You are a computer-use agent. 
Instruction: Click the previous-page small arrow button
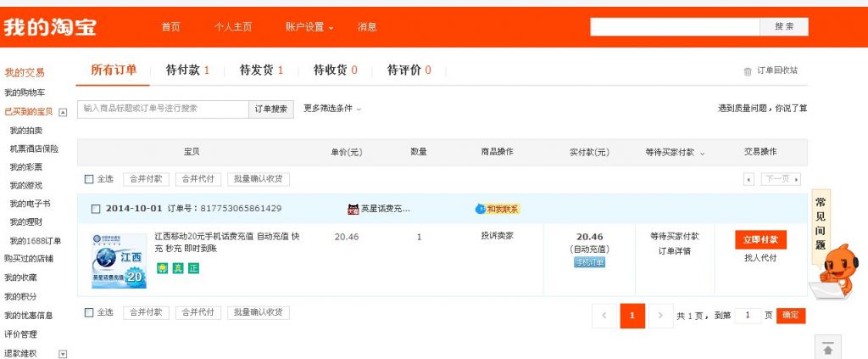coord(748,179)
